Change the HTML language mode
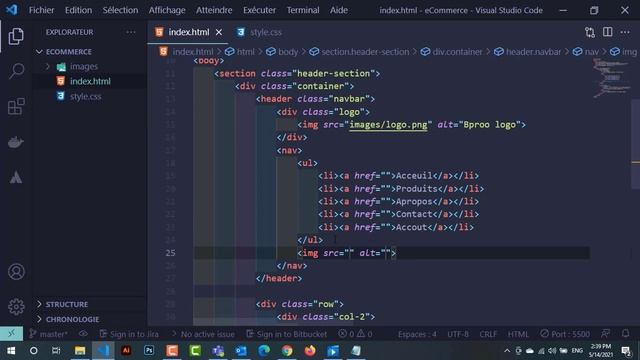640x360 pixels. pyautogui.click(x=518, y=334)
